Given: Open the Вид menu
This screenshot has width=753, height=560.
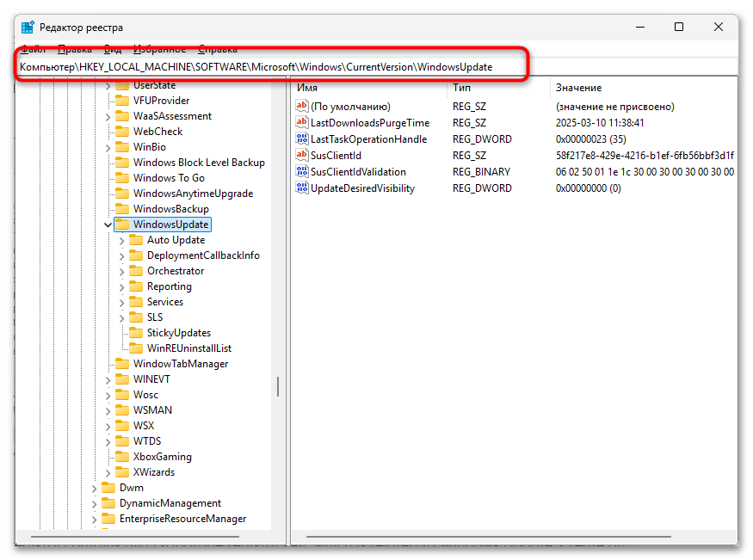Looking at the screenshot, I should click(113, 49).
